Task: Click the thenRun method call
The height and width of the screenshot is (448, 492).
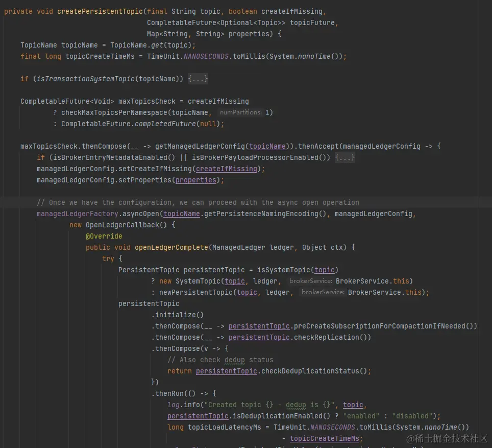Action: coord(169,394)
